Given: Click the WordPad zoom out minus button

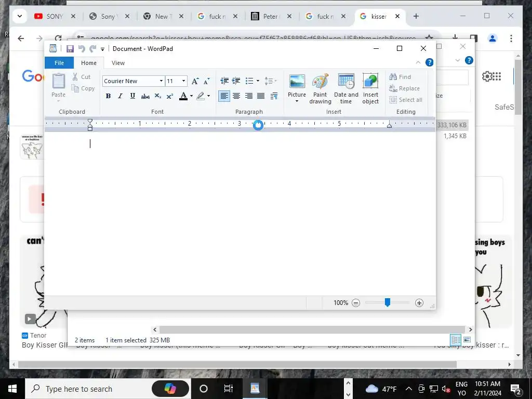Looking at the screenshot, I should pos(355,303).
